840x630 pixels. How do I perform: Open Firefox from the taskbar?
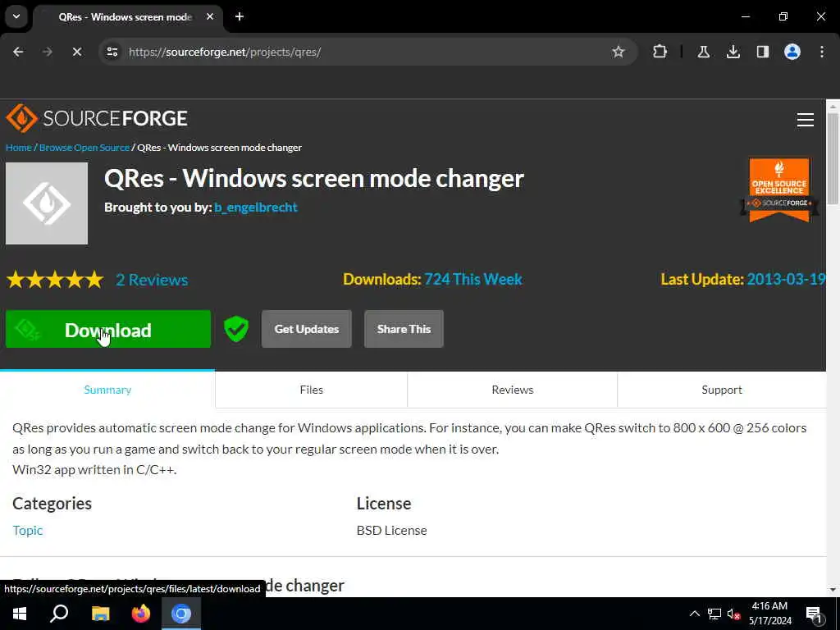pos(141,614)
